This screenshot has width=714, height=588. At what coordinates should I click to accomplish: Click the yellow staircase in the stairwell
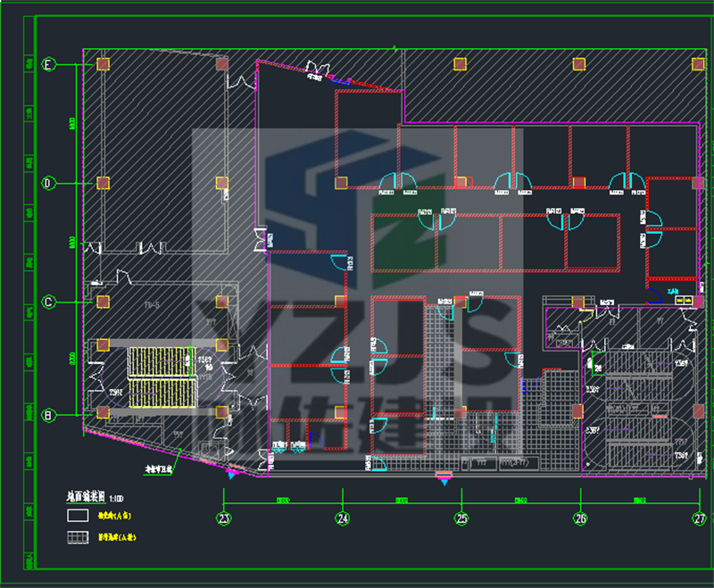click(x=162, y=377)
